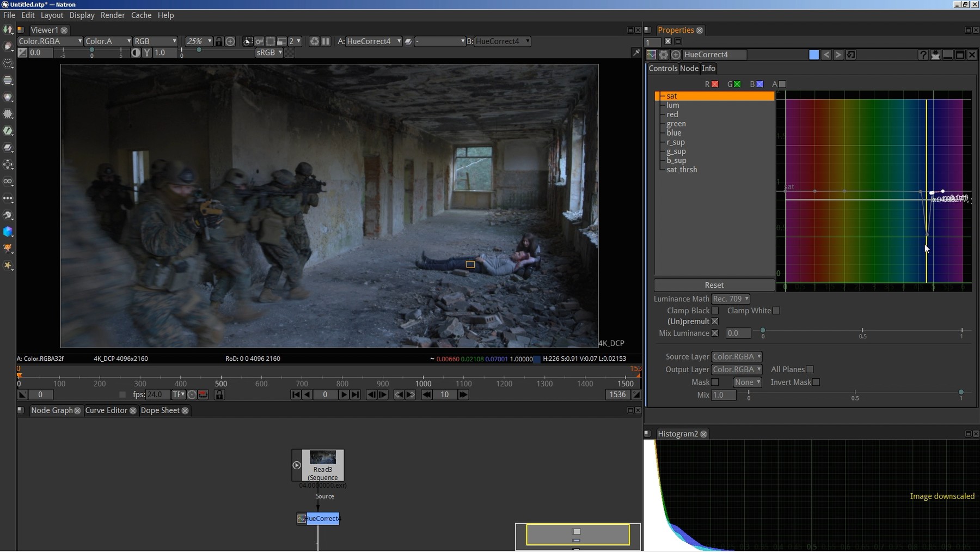Open HueCorrect4 help question mark icon
The width and height of the screenshot is (980, 552).
[923, 54]
